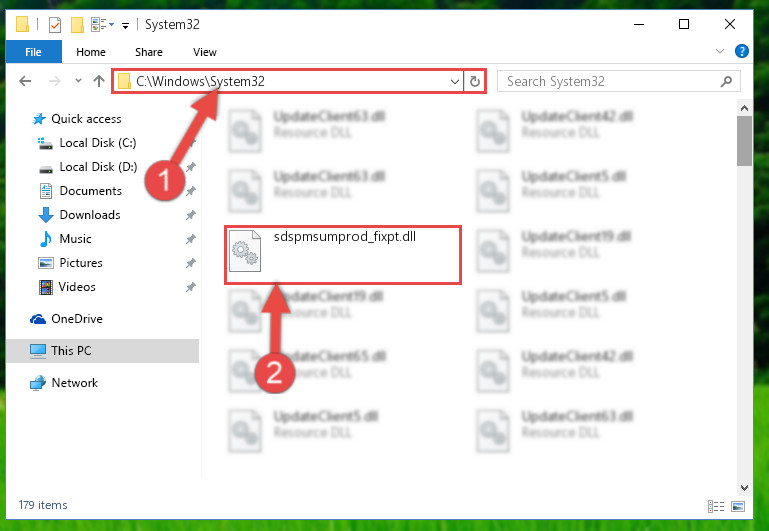Image resolution: width=769 pixels, height=531 pixels.
Task: Expand the ribbon with the chevron
Action: pyautogui.click(x=719, y=51)
